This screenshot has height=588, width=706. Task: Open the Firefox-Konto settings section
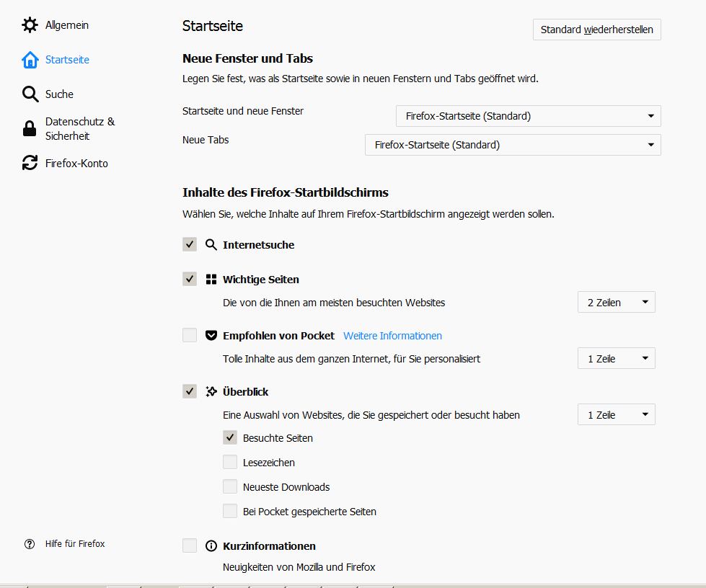click(76, 164)
